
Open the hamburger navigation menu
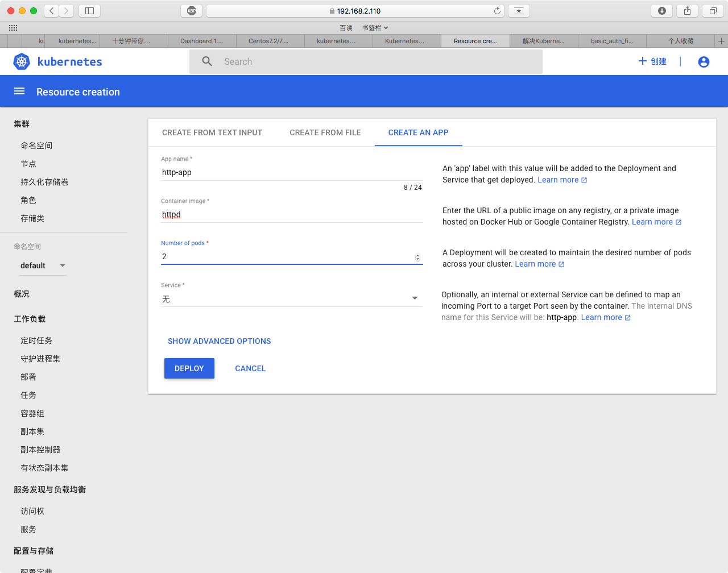pos(19,92)
